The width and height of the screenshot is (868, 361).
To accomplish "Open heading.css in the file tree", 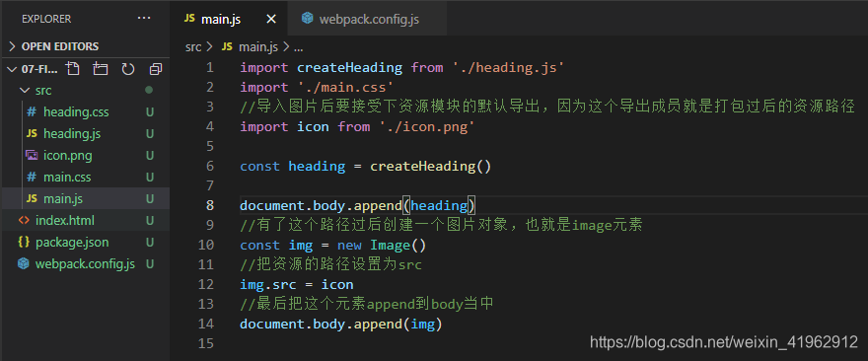I will (x=76, y=111).
